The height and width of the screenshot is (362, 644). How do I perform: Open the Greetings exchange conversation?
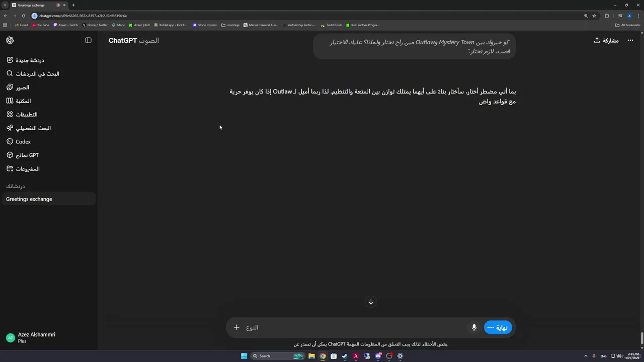click(48, 199)
